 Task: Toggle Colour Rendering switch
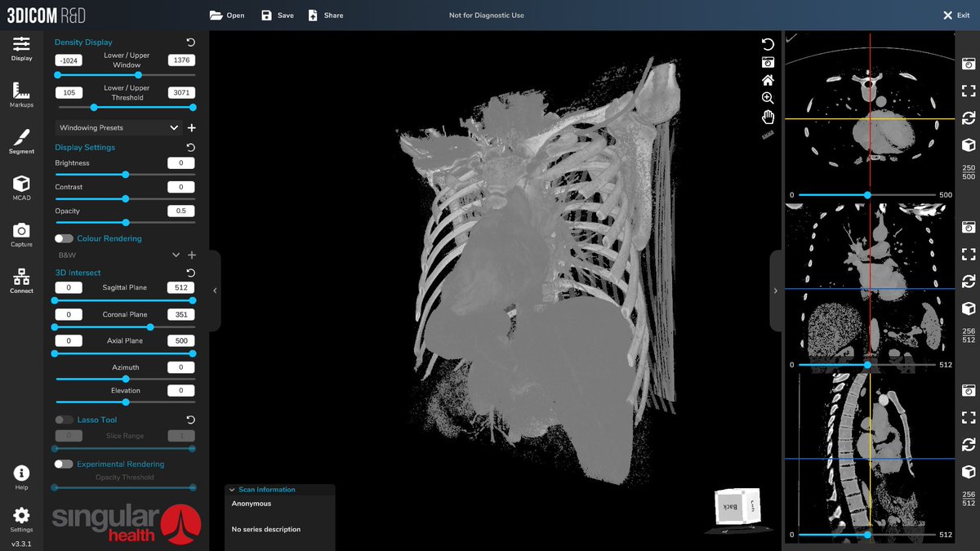pyautogui.click(x=64, y=238)
